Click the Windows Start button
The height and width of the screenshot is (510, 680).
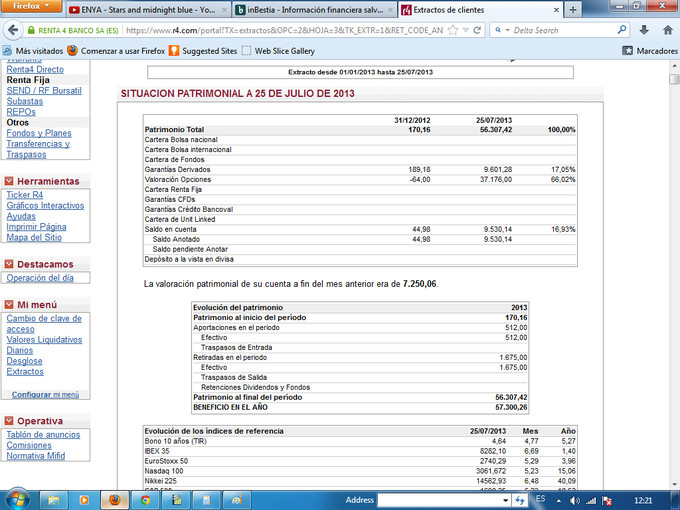point(19,498)
